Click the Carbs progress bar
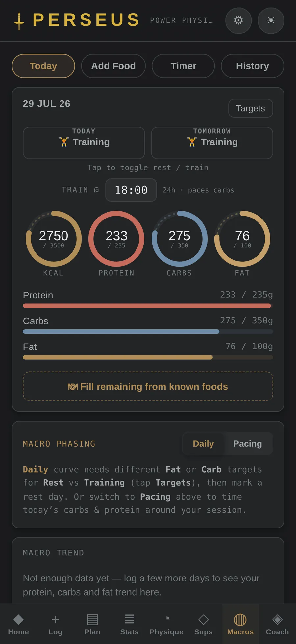Image resolution: width=296 pixels, height=644 pixels. (x=148, y=332)
